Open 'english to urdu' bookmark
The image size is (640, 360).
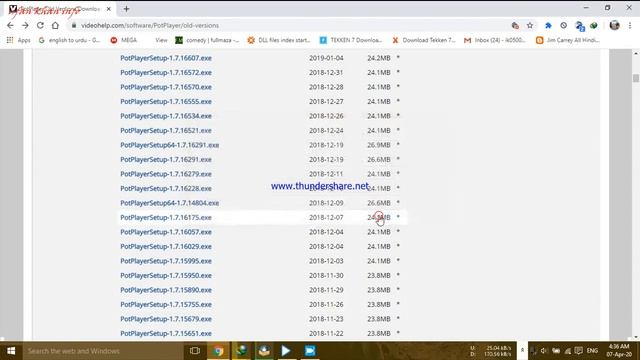pyautogui.click(x=69, y=40)
